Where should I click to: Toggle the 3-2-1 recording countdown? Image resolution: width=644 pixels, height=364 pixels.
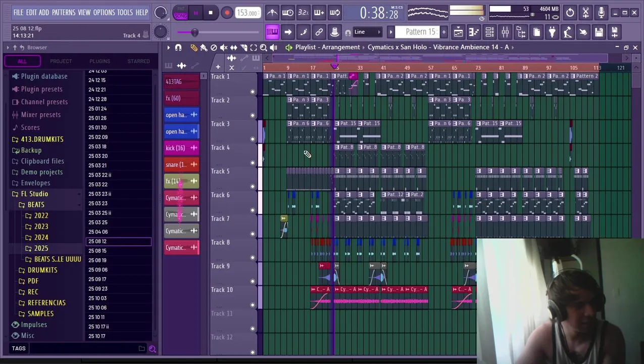(304, 13)
